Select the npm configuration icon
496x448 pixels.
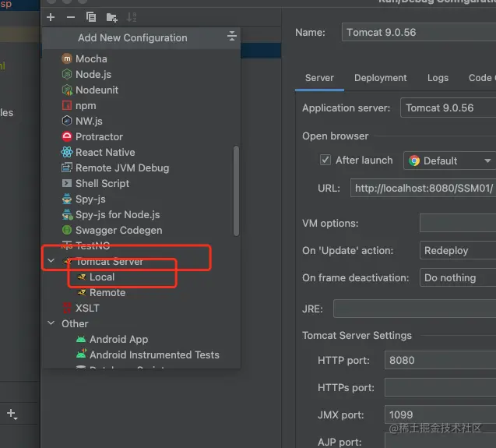tap(67, 105)
